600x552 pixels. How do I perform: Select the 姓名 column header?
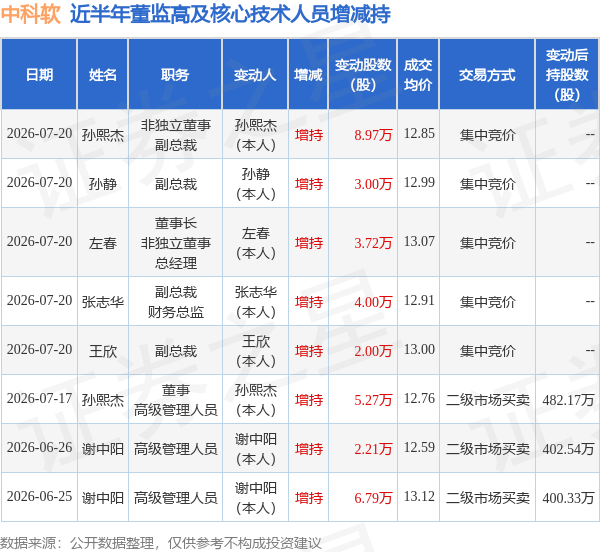pos(103,74)
